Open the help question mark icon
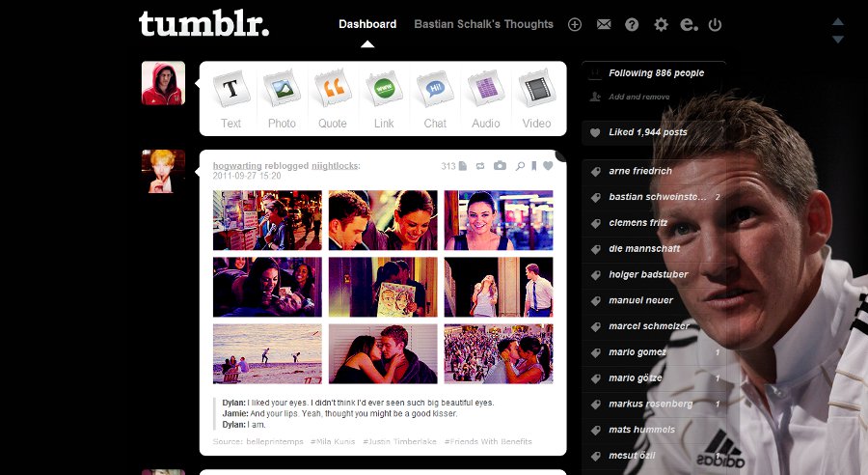The height and width of the screenshot is (475, 868). click(632, 24)
